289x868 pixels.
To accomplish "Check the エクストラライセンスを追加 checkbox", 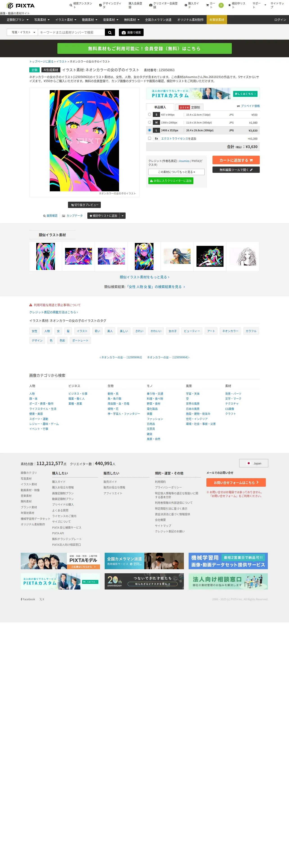I will click(149, 138).
